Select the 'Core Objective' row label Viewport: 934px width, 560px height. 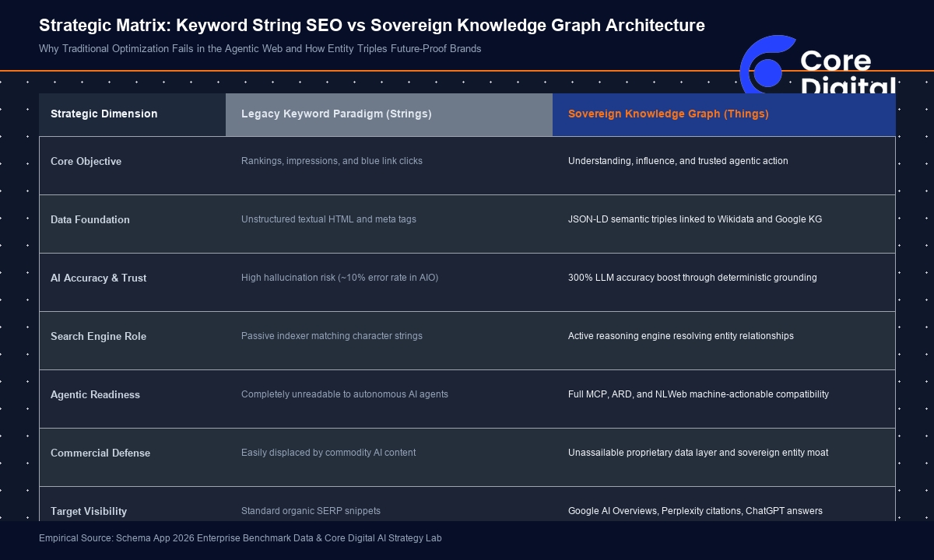tap(86, 162)
